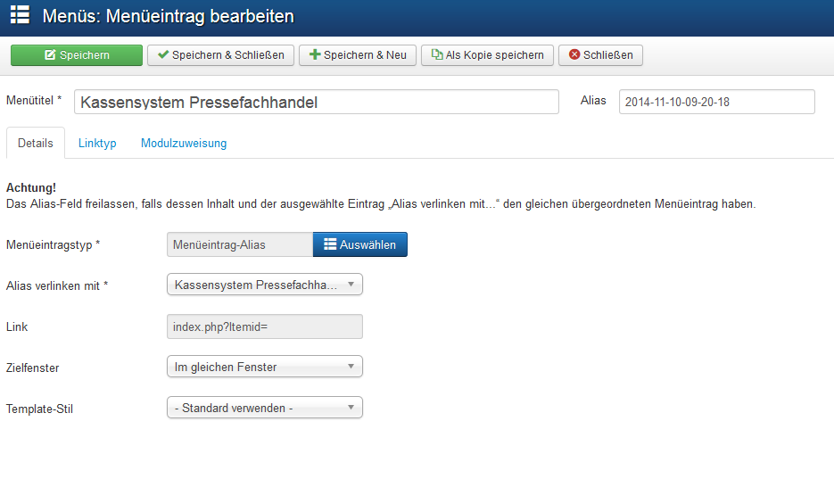Click Speichern & Schließen button
The width and height of the screenshot is (834, 504).
coord(220,55)
